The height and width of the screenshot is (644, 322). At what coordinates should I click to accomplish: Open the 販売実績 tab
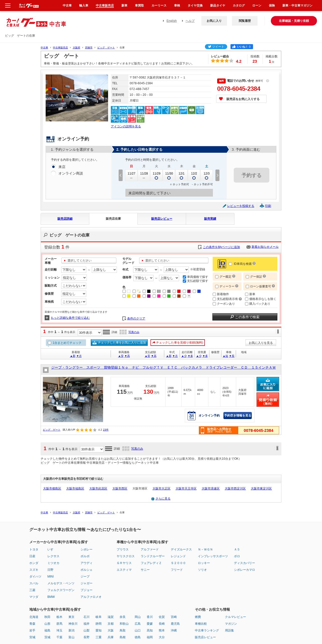210,219
